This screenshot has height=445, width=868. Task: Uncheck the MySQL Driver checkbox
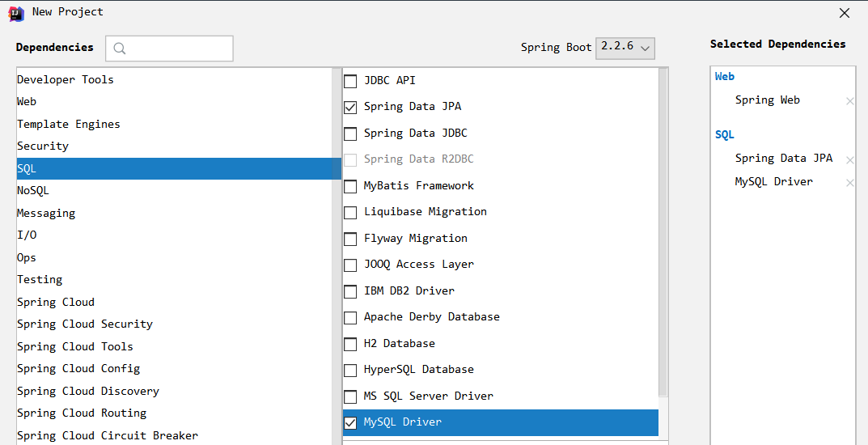point(350,423)
